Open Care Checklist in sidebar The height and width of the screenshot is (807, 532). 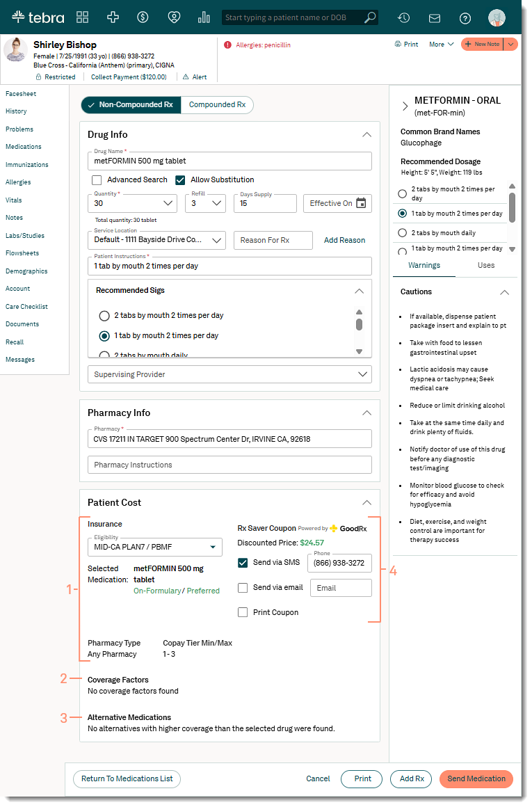click(26, 307)
